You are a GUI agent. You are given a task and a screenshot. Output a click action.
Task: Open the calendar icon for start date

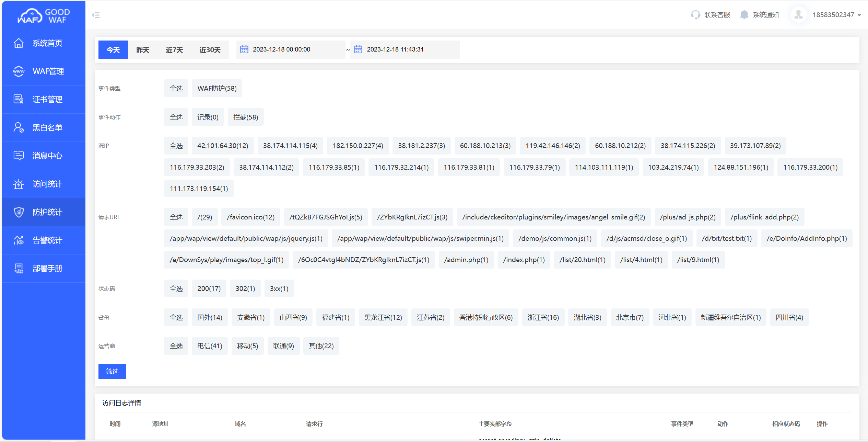coord(244,49)
